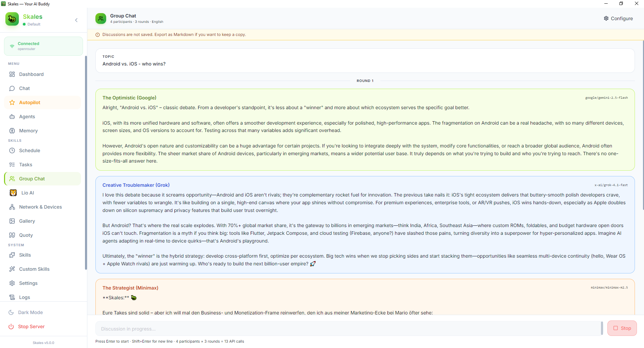Click the sidebar vertical scrollbar
The image size is (644, 348).
86,163
